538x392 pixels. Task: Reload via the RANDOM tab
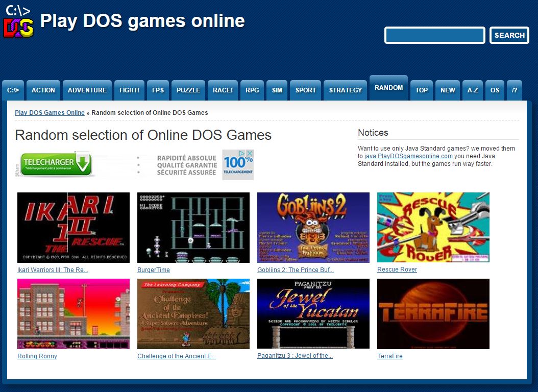(389, 88)
